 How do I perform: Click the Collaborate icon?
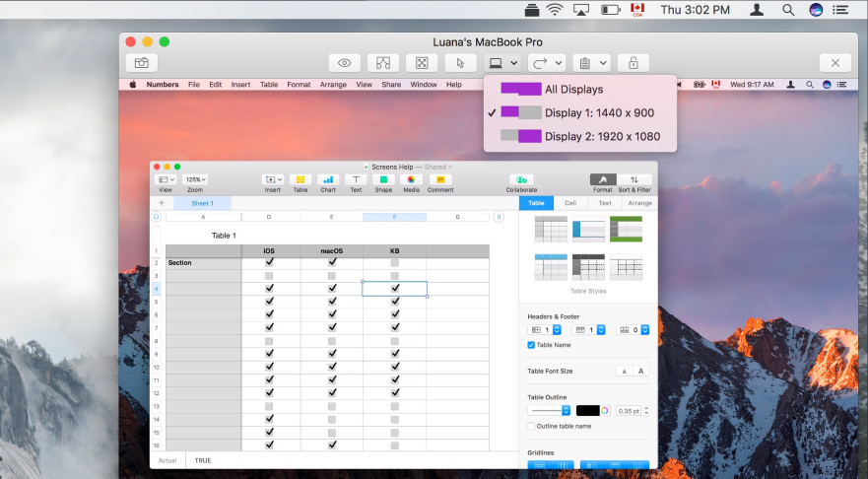pos(521,179)
